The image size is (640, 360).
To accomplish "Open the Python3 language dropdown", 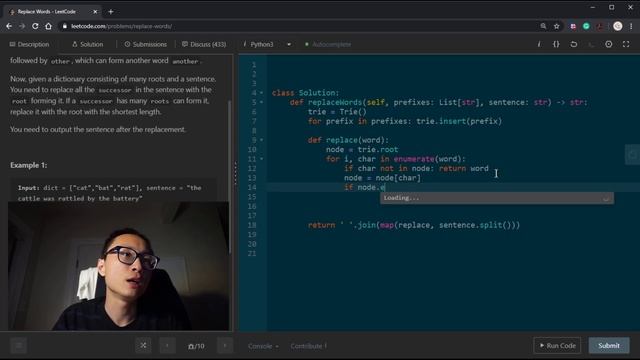I will pyautogui.click(x=267, y=44).
